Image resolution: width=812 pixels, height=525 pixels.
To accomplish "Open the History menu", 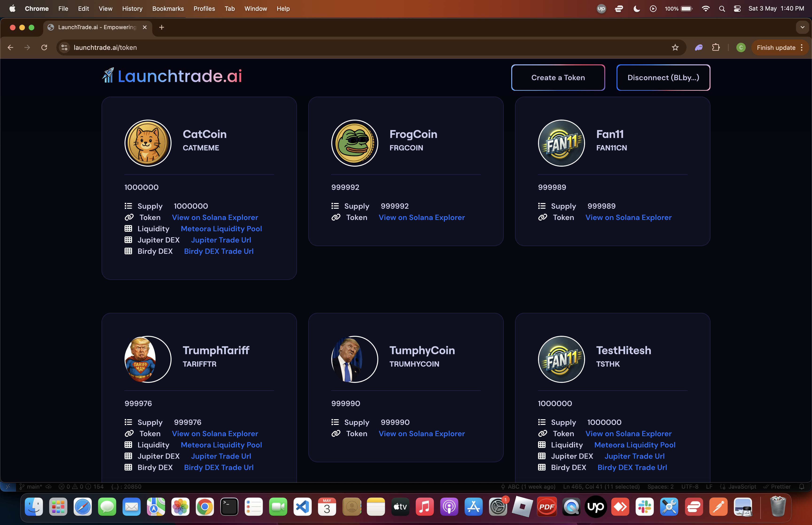I will coord(132,8).
